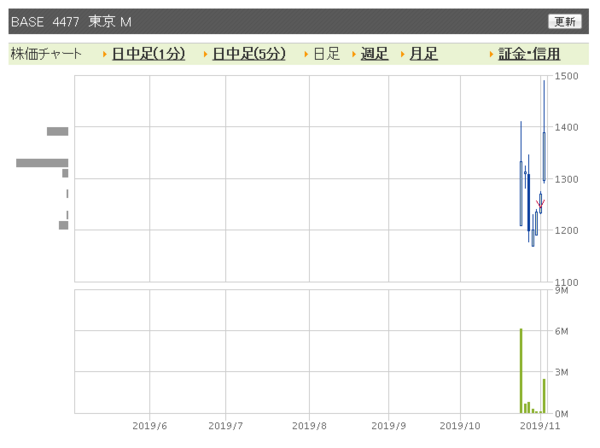600x448 pixels.
Task: Click the red arrow marker on candlesticks
Action: point(540,205)
